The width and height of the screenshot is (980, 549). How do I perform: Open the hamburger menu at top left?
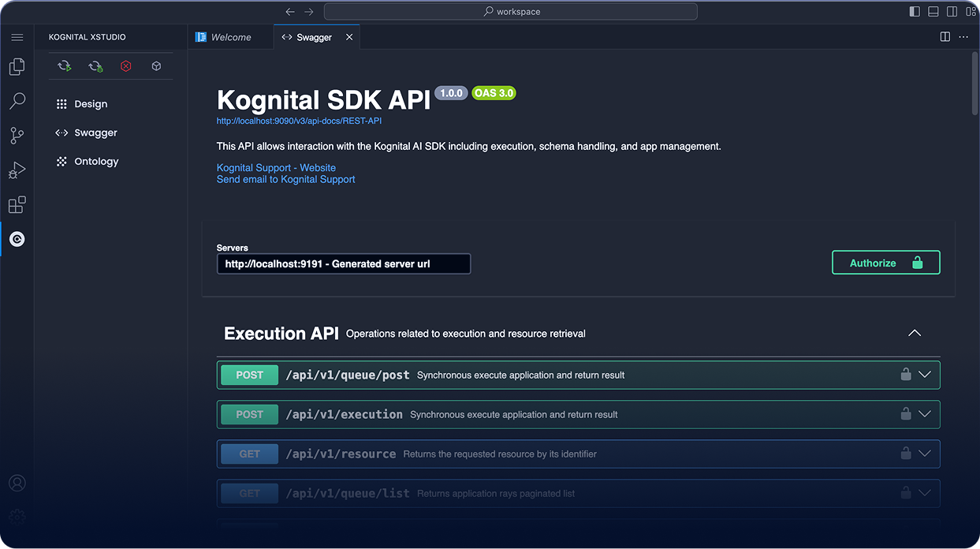17,36
